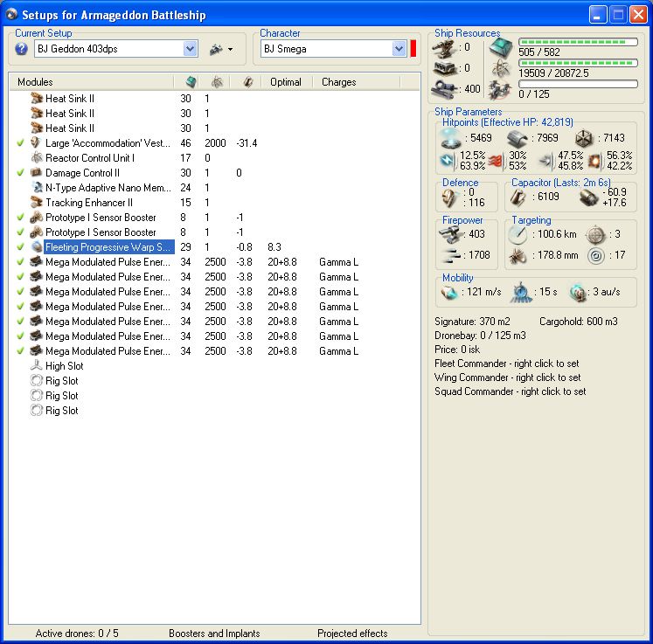This screenshot has width=653, height=644.
Task: Click Reactor Control Unit I icon
Action: (x=37, y=158)
